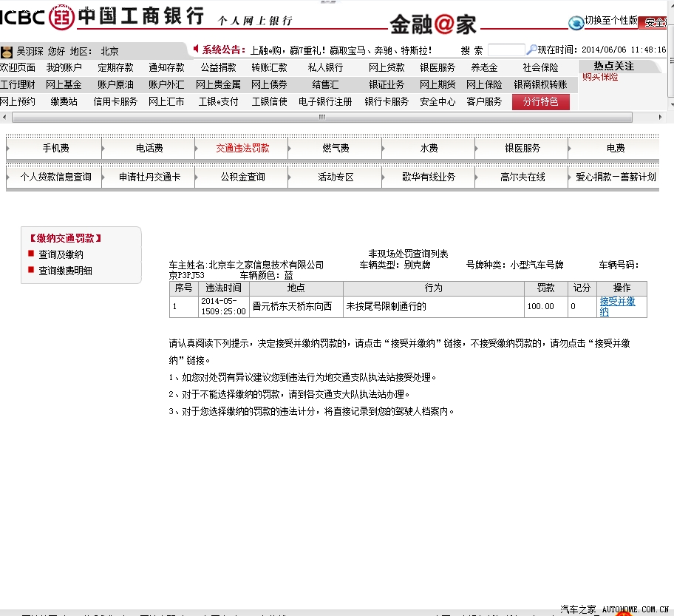Open 客户服务 menu
Screen dimensions: 674x616
point(484,101)
